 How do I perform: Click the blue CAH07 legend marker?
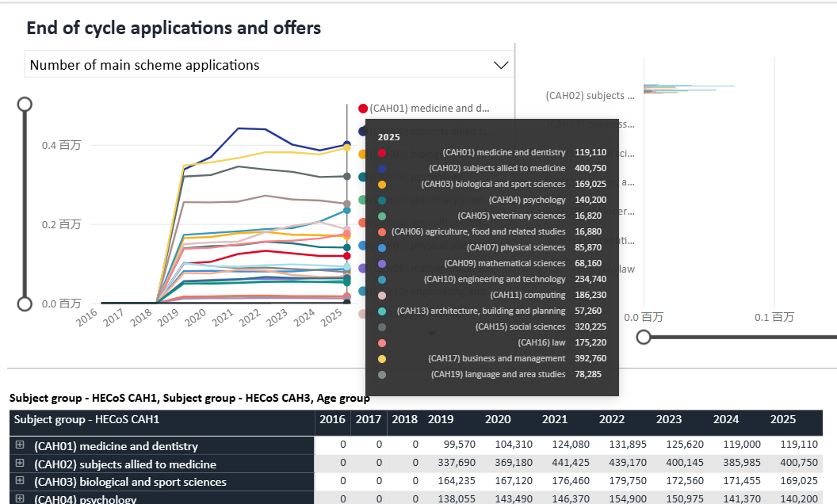363,246
